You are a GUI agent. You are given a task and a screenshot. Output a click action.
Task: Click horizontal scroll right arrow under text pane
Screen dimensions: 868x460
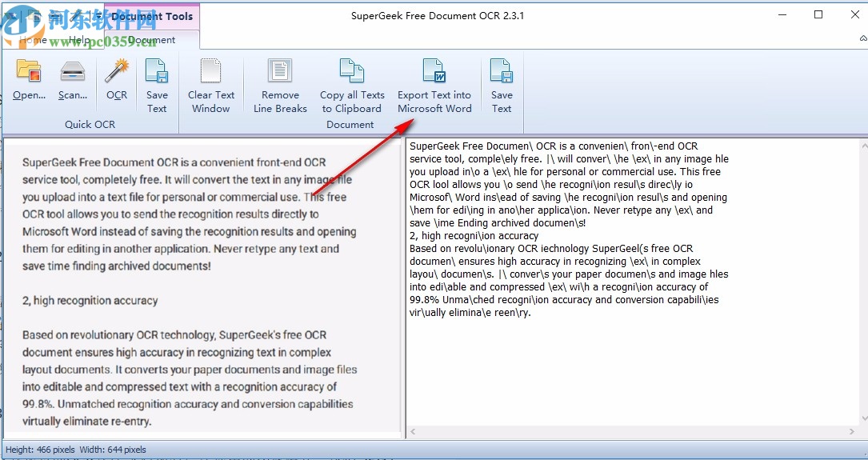tap(852, 431)
